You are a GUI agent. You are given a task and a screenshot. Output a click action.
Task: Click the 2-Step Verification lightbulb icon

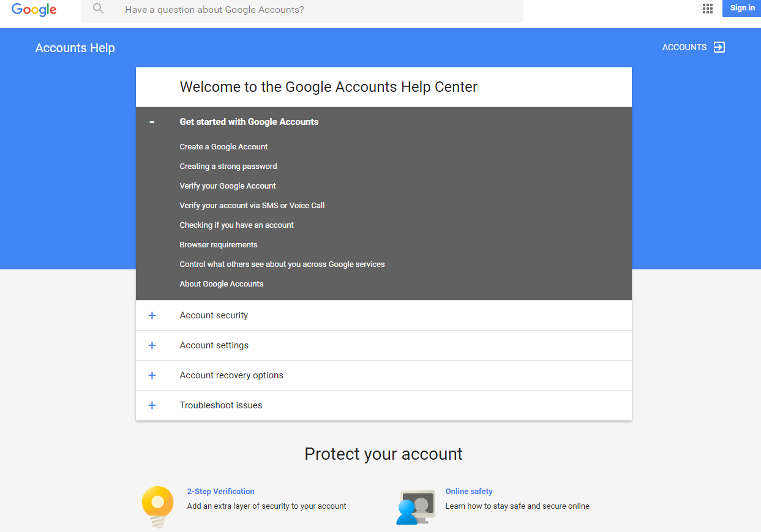pyautogui.click(x=157, y=506)
